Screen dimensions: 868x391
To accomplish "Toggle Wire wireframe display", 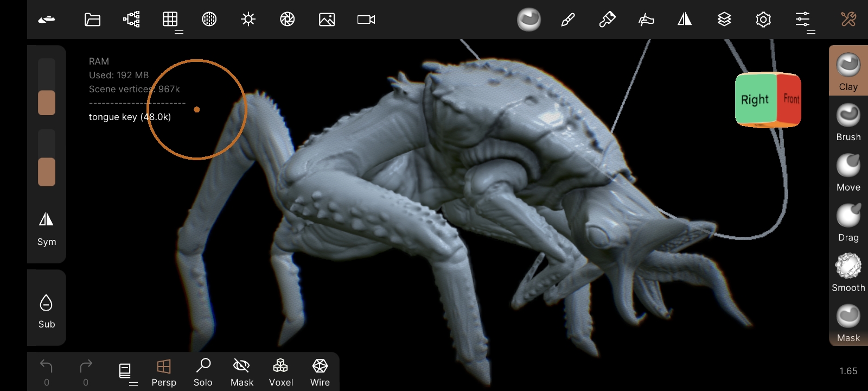I will point(320,373).
